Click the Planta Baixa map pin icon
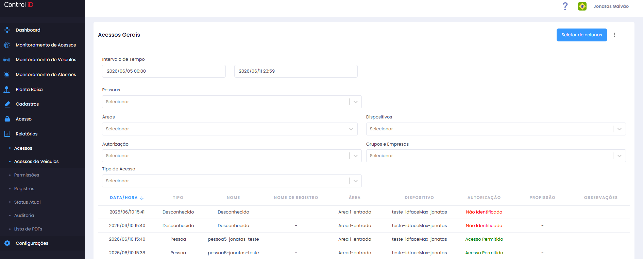The width and height of the screenshot is (644, 259). pos(7,89)
